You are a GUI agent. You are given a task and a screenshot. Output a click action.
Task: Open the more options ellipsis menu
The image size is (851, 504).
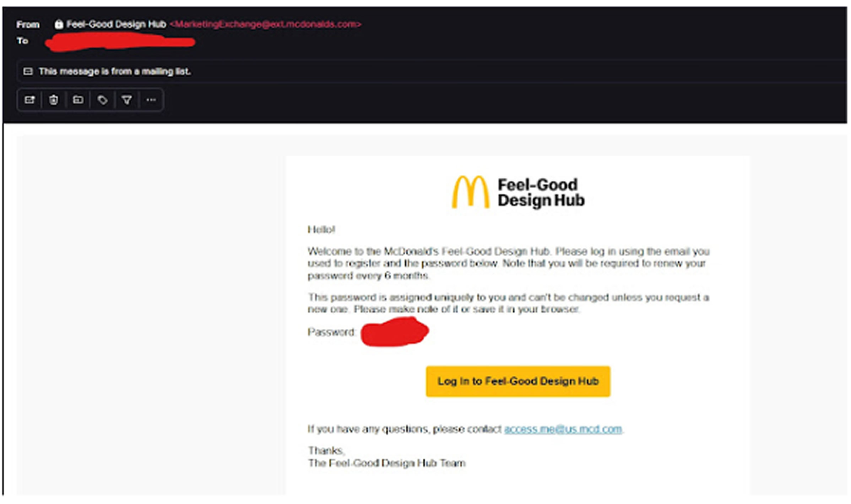coord(151,100)
